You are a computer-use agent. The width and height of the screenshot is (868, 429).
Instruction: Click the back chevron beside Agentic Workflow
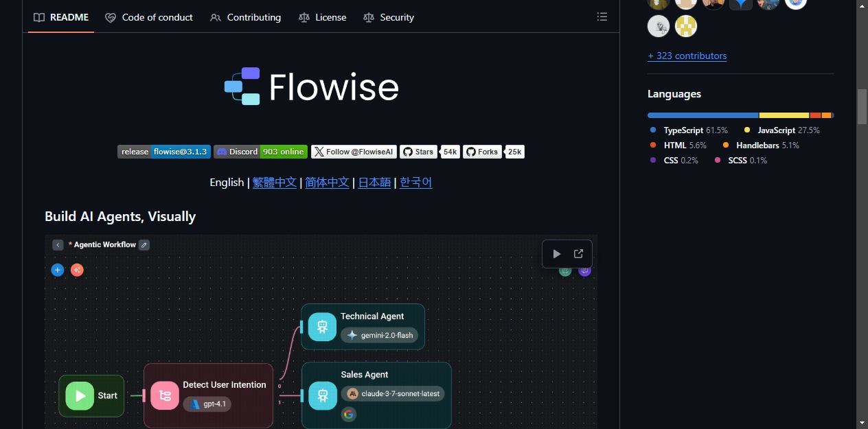click(58, 245)
